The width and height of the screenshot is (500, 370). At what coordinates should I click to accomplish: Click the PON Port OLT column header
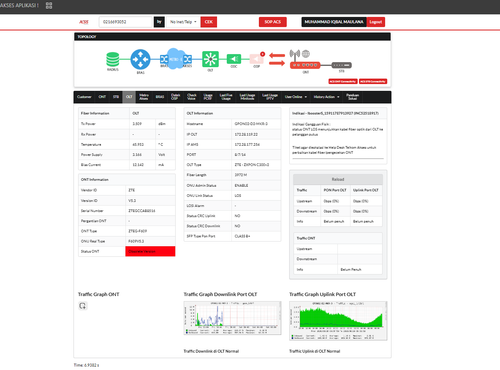(335, 190)
